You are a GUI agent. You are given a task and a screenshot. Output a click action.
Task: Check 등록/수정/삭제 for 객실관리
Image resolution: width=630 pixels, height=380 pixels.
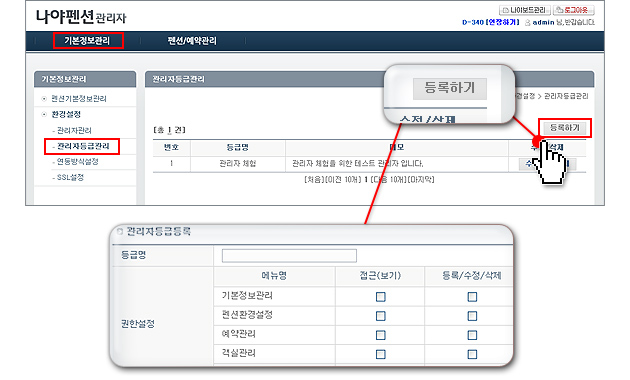(x=472, y=354)
